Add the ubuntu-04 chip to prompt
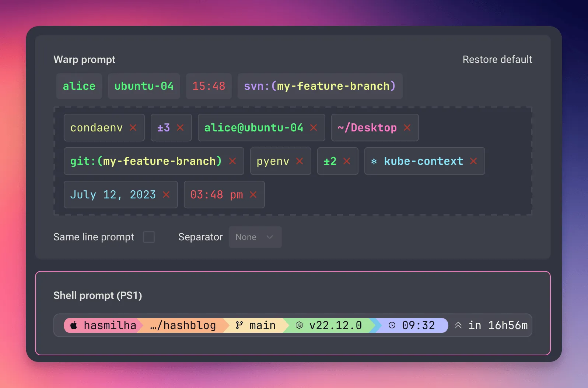 144,86
